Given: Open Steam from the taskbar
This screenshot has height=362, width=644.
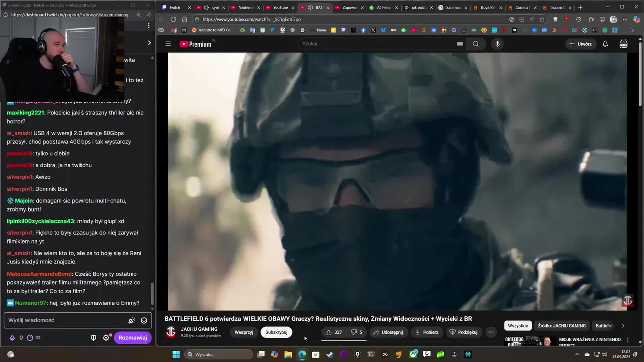Looking at the screenshot, I should point(330,354).
